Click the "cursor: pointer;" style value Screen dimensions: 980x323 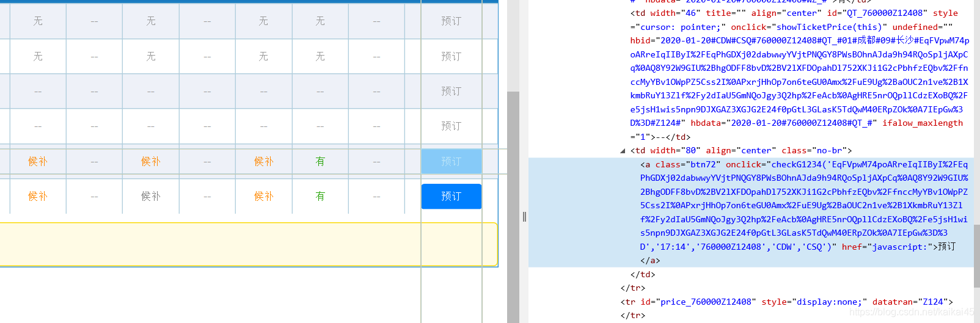pyautogui.click(x=681, y=27)
